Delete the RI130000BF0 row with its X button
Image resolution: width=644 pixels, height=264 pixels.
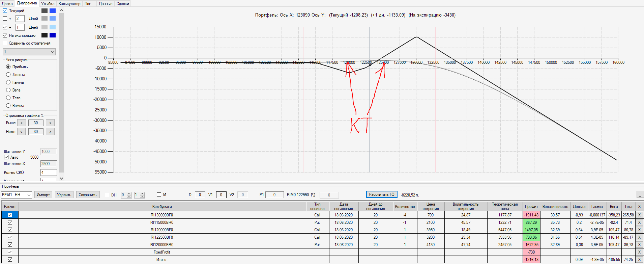(639, 215)
